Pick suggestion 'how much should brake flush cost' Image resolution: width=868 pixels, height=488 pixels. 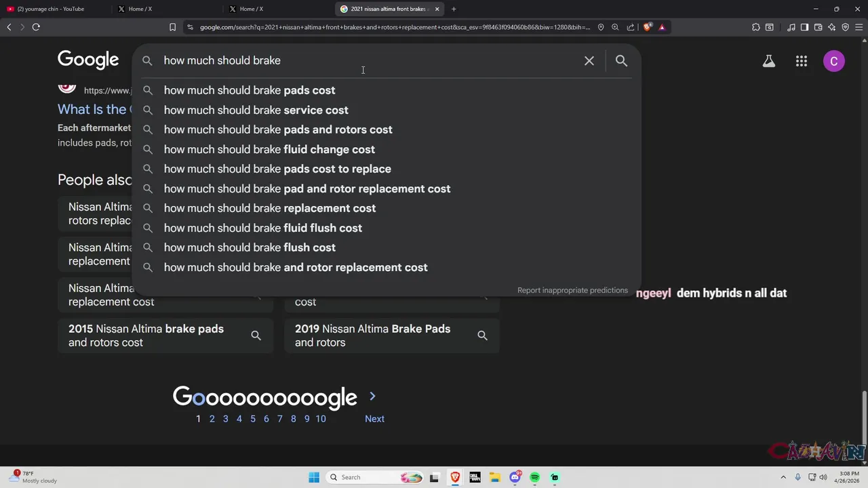coord(387,247)
